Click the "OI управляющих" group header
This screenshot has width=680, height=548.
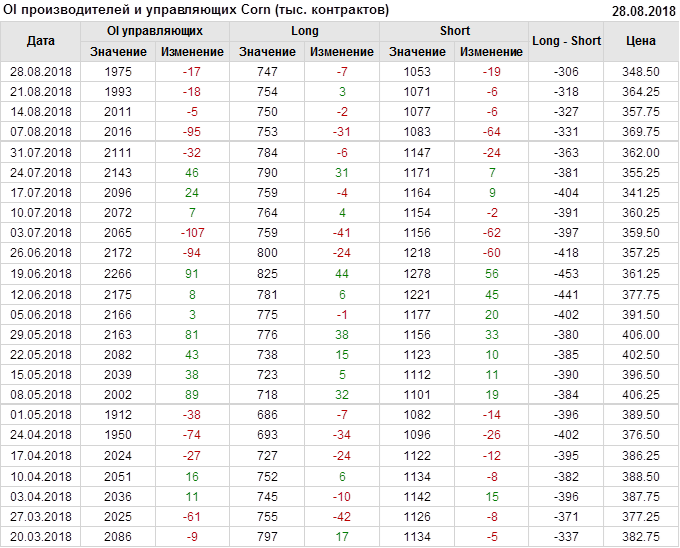pyautogui.click(x=155, y=31)
